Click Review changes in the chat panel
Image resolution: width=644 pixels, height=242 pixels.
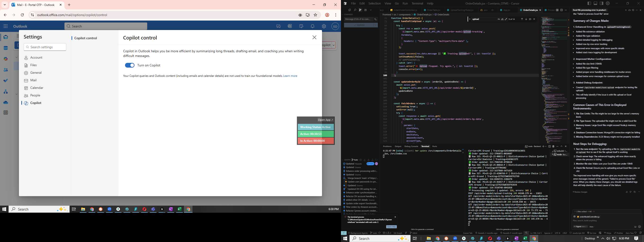pos(580,192)
